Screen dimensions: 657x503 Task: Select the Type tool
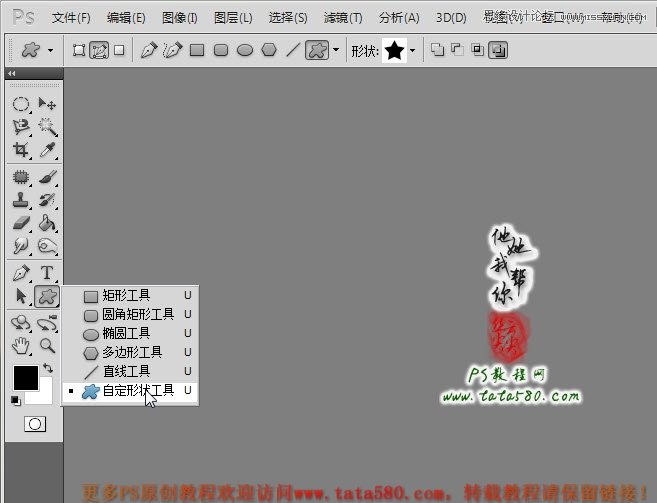point(47,273)
